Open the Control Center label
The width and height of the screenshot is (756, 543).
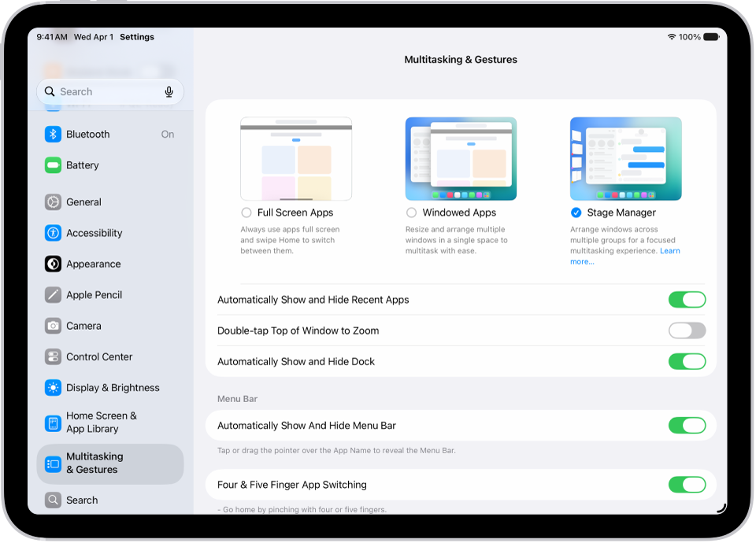(99, 357)
